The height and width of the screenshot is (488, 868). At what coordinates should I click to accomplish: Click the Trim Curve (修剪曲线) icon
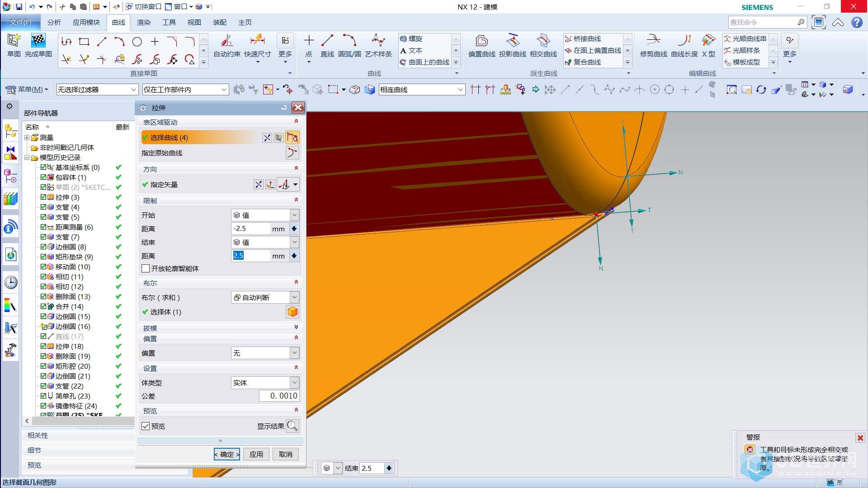[654, 41]
